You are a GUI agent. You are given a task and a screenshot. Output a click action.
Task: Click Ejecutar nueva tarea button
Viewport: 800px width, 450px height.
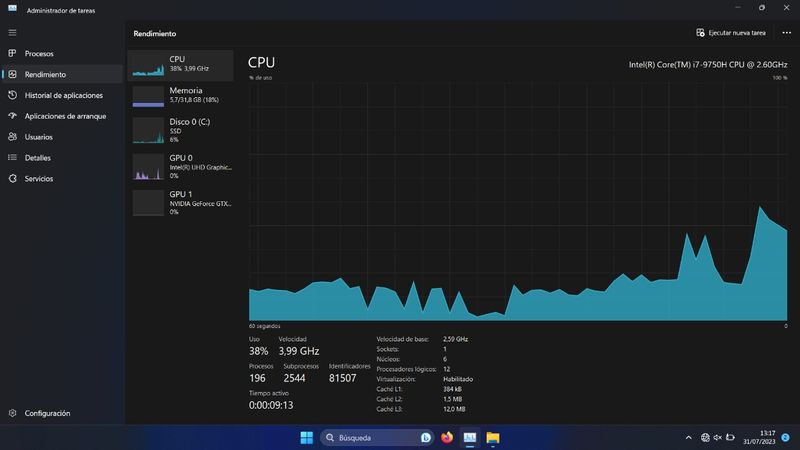(x=731, y=33)
